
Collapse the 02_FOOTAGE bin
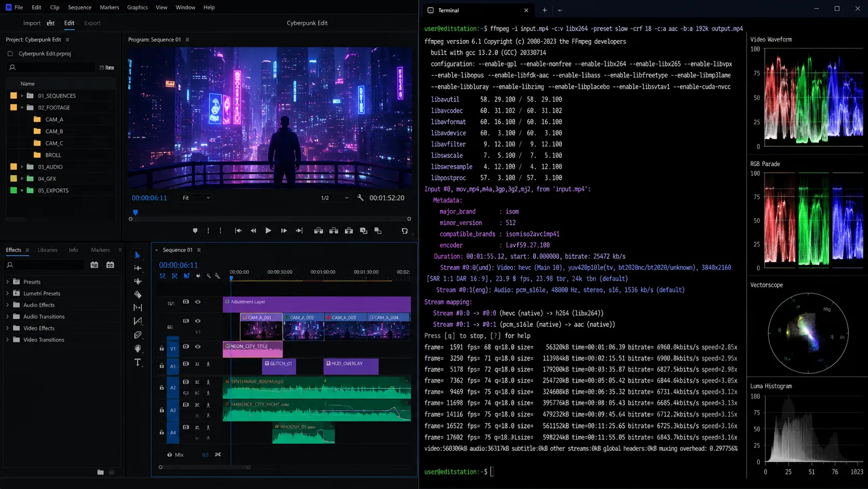pos(22,108)
